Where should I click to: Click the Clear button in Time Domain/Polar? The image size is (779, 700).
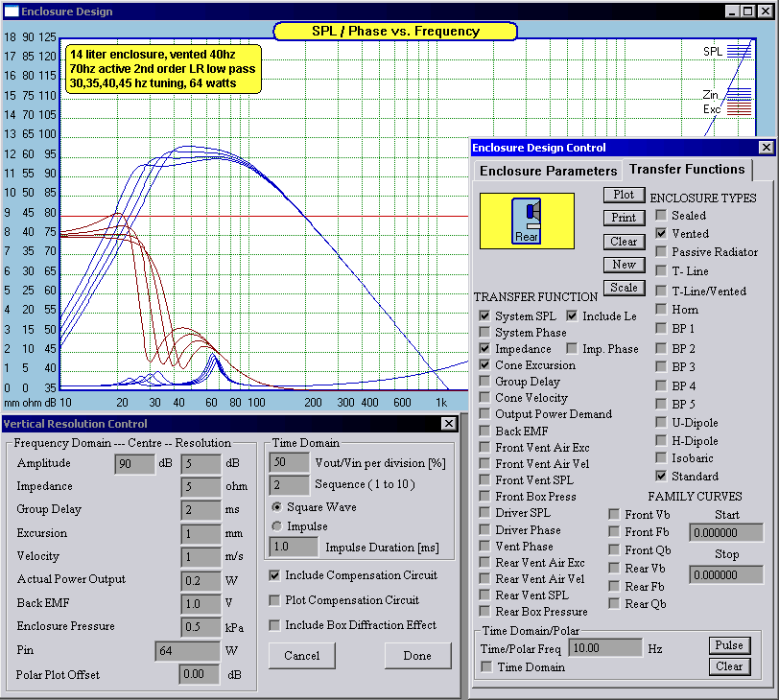(729, 666)
